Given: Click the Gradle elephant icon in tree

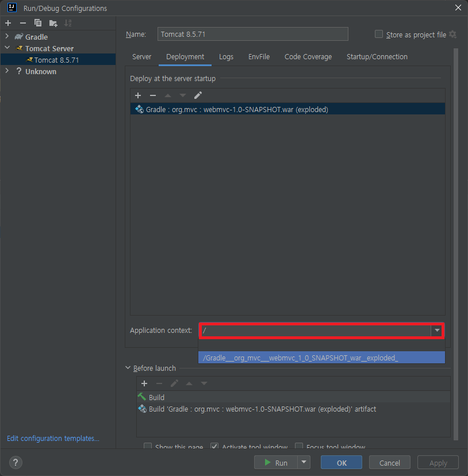Looking at the screenshot, I should tap(19, 37).
